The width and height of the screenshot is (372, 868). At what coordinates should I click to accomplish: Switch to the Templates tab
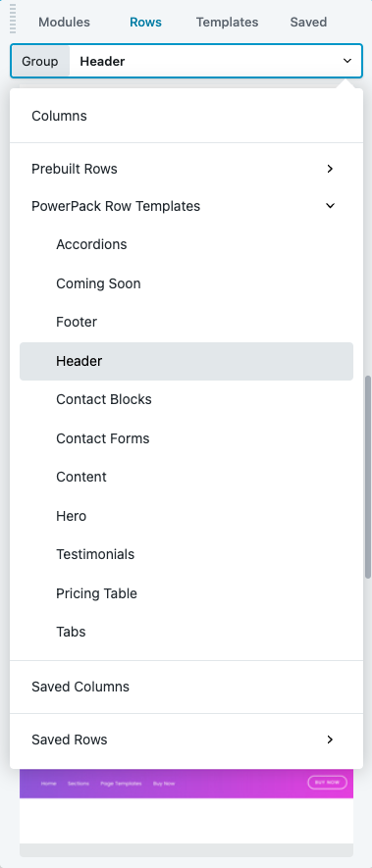pos(228,23)
